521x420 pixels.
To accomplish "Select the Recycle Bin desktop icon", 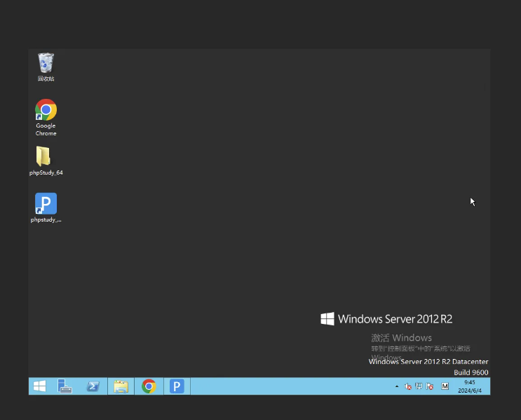I will click(46, 63).
